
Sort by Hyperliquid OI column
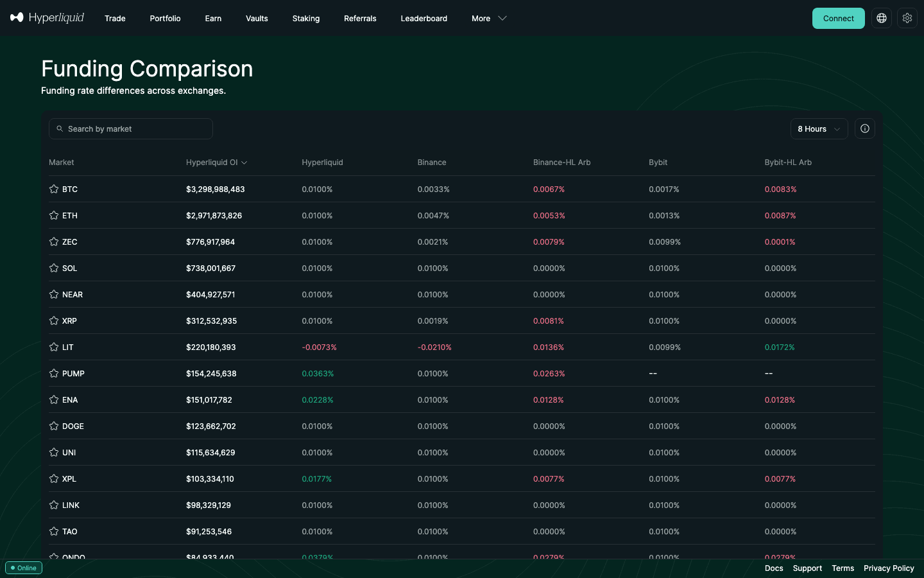[216, 162]
